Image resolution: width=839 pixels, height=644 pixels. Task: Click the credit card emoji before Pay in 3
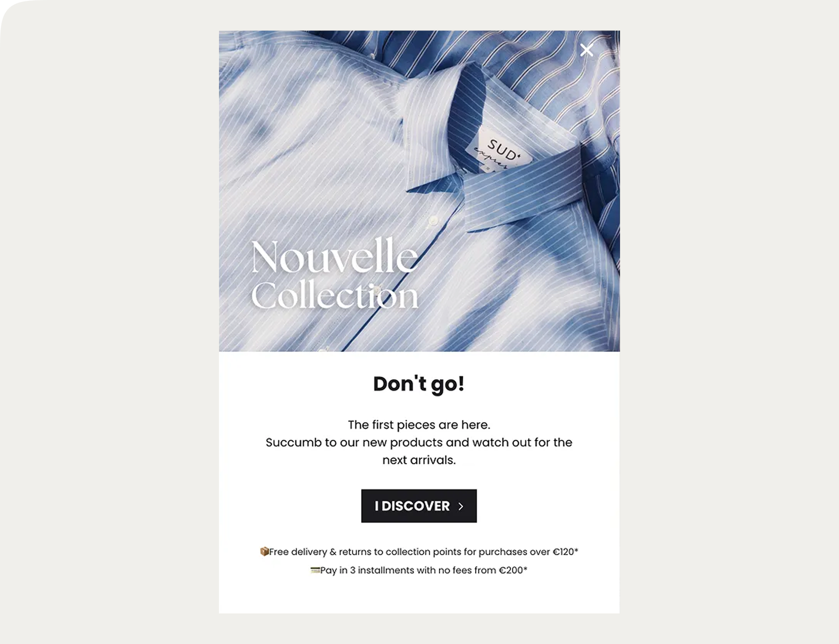[x=315, y=570]
